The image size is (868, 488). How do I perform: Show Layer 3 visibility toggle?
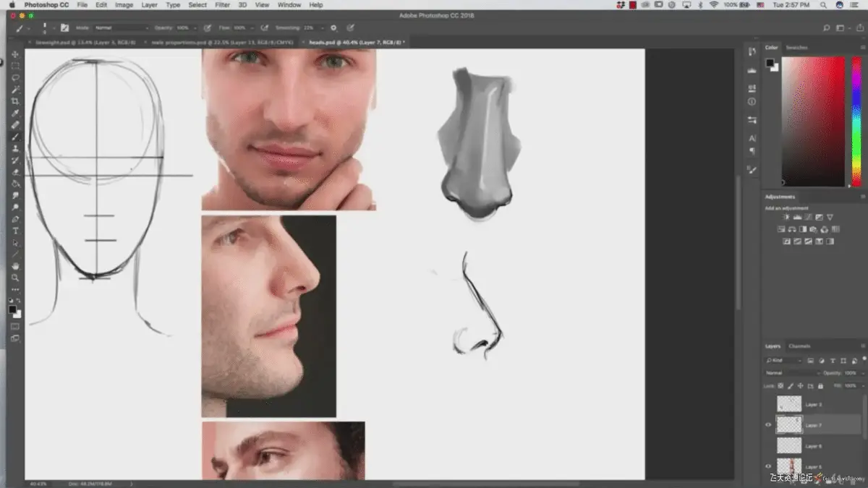pyautogui.click(x=768, y=405)
